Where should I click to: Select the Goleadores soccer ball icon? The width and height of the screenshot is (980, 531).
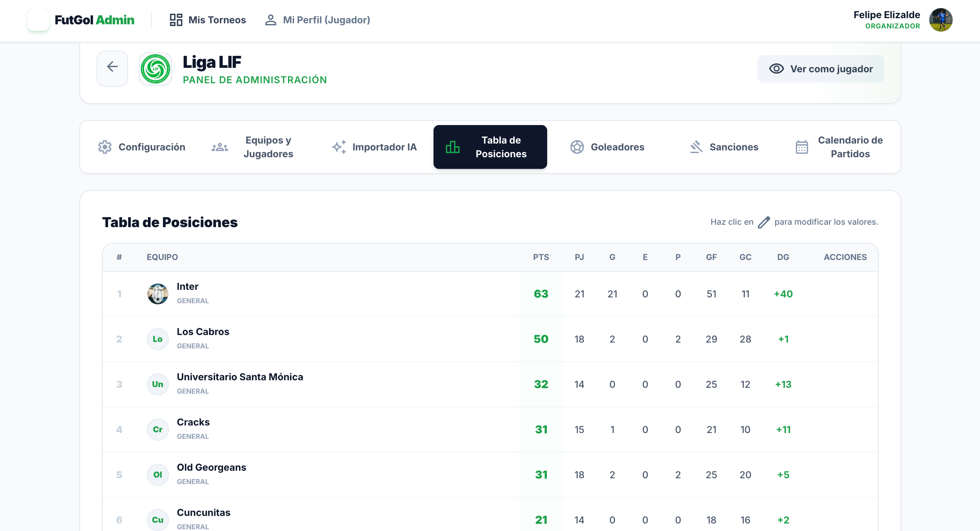point(578,147)
